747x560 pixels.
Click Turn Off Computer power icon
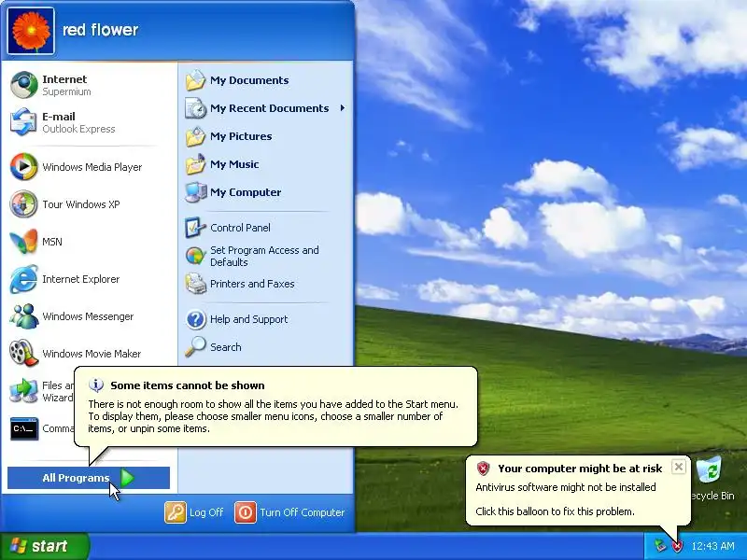[246, 512]
